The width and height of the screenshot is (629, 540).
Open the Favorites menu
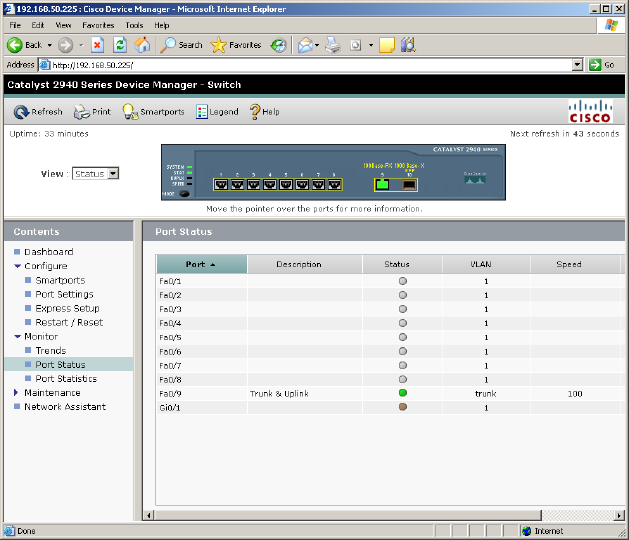pos(98,25)
